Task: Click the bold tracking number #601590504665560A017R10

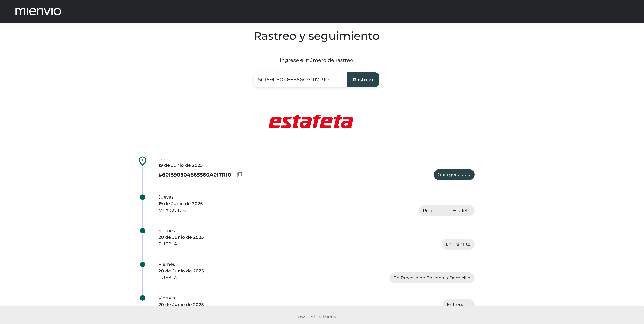Action: tap(195, 175)
